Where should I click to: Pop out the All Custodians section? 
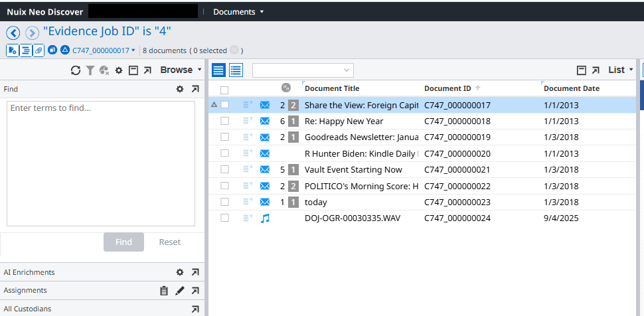pyautogui.click(x=195, y=309)
